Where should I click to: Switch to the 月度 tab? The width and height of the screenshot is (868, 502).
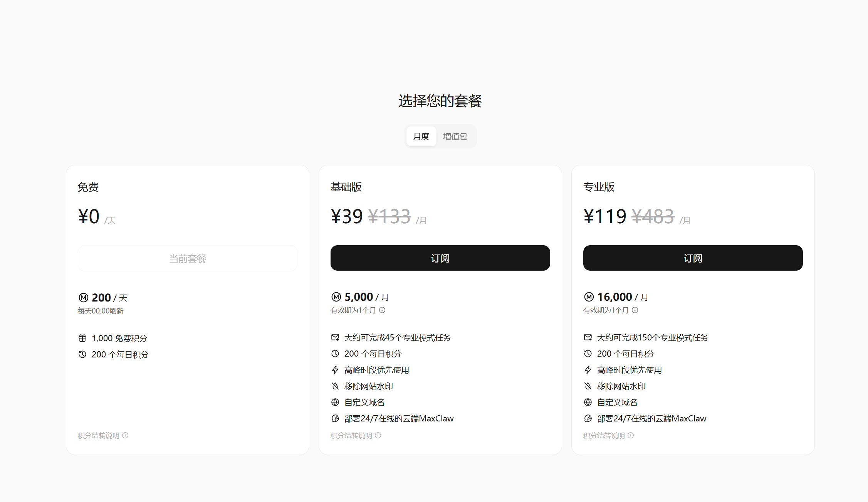click(x=421, y=136)
